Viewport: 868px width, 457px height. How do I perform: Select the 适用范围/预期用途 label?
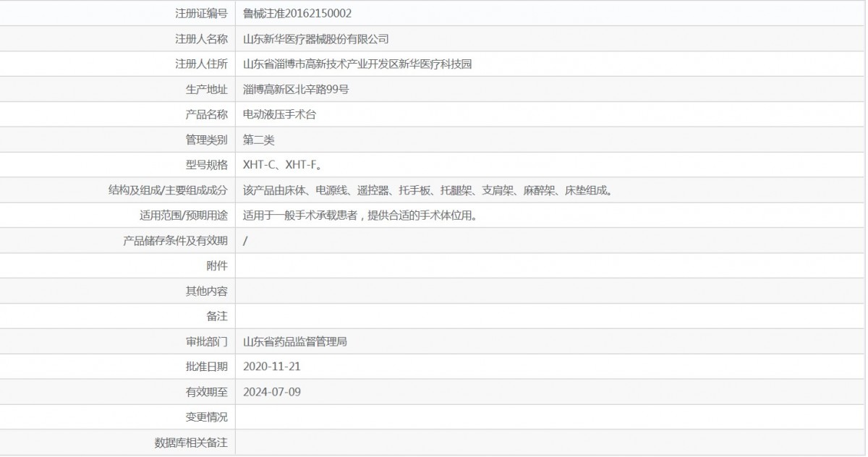click(x=184, y=215)
